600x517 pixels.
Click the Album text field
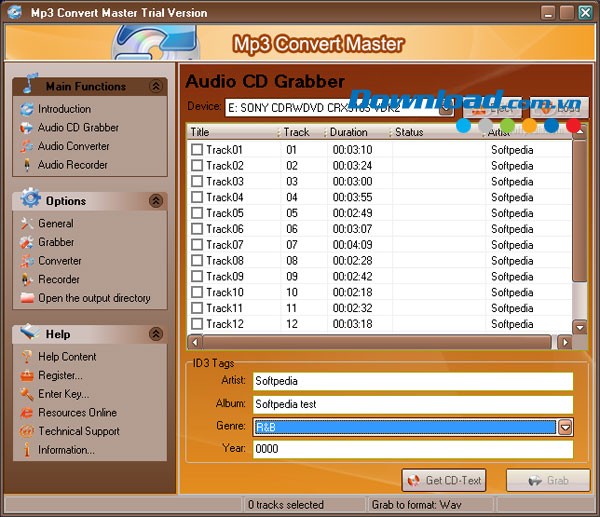click(x=412, y=404)
